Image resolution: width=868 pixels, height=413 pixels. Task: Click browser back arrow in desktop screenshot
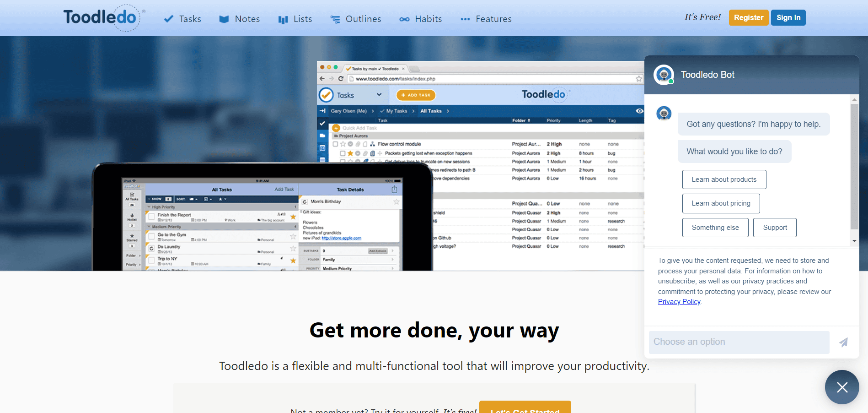click(322, 79)
